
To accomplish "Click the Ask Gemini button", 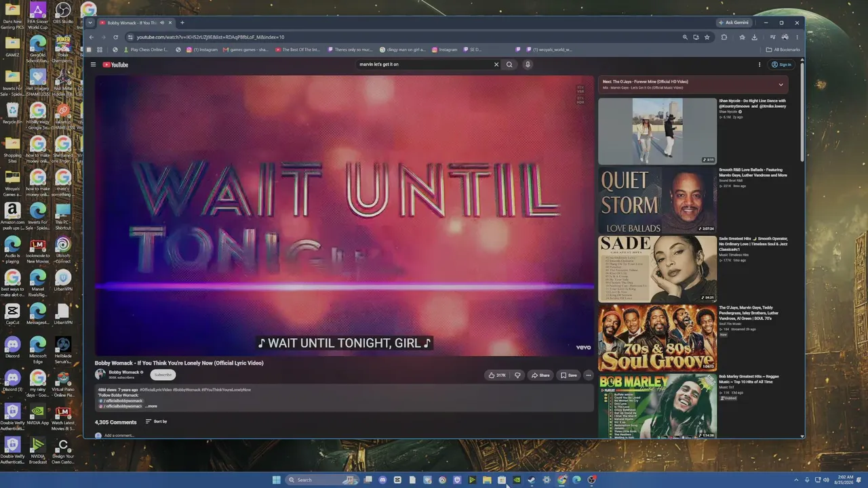I will click(x=734, y=22).
